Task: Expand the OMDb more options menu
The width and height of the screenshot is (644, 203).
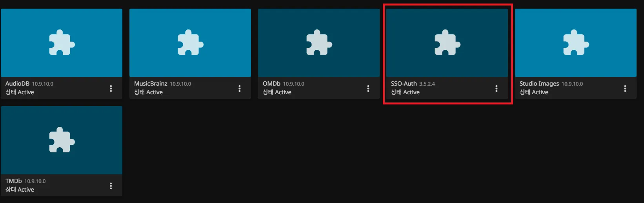Action: (368, 88)
